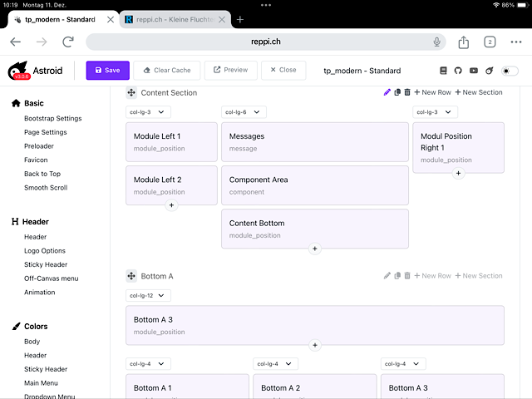The height and width of the screenshot is (399, 532).
Task: Close the reppi.ch Kleine Fluchten tab
Action: [x=222, y=20]
